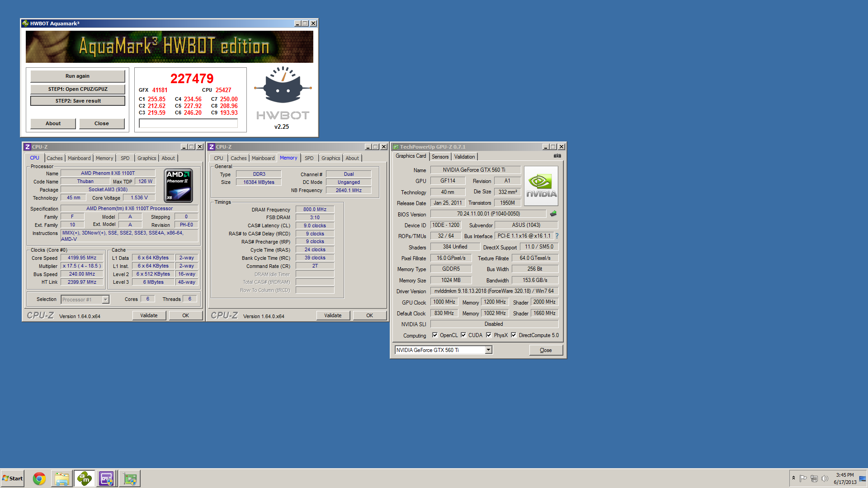
Task: Switch to Caches tab in left CPU-Z
Action: (55, 158)
